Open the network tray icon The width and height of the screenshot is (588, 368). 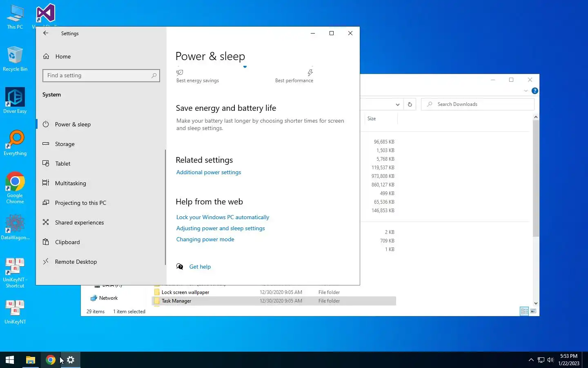(541, 360)
